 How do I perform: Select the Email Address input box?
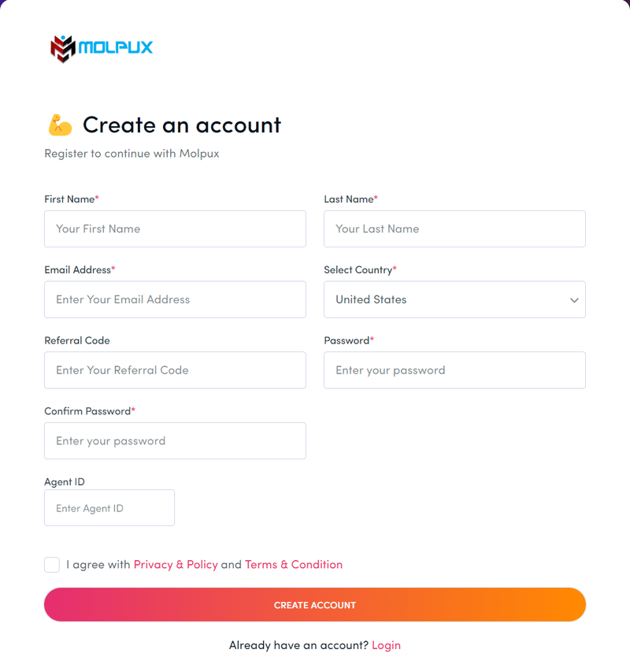point(175,299)
